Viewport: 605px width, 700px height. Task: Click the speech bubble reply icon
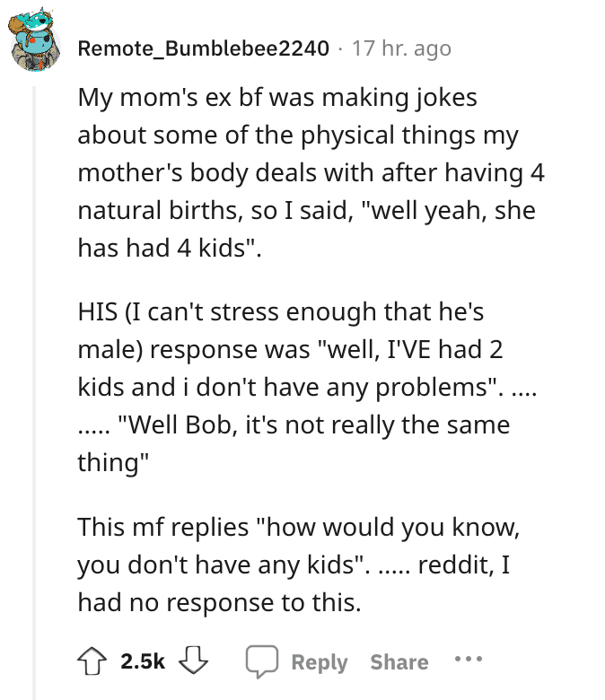262,661
